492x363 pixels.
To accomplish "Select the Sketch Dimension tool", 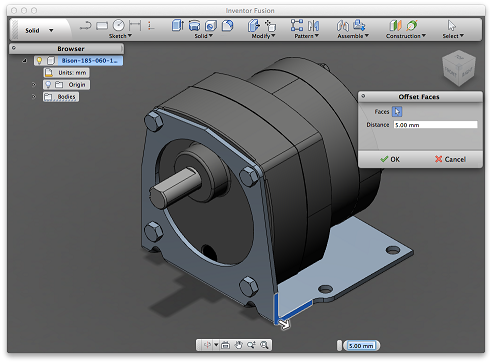I will click(x=135, y=26).
